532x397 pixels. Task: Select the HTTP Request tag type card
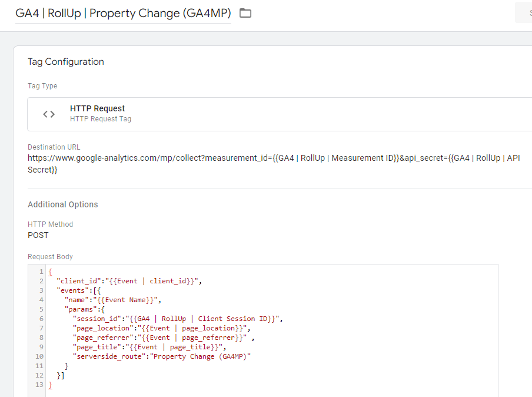point(280,114)
